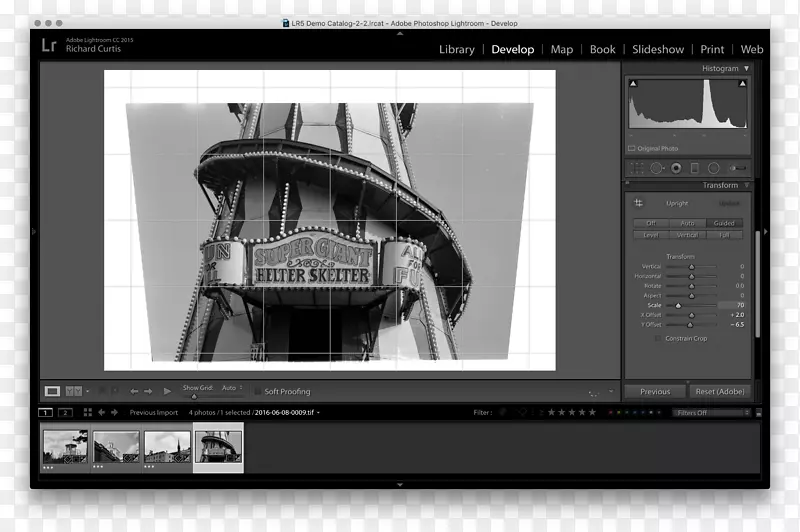The width and height of the screenshot is (800, 532).
Task: Open Show Grid Auto dropdown
Action: click(232, 388)
